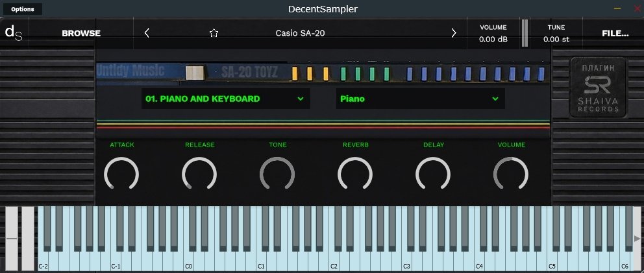Viewport: 644px width, 273px height.
Task: Click the VOLUME 0.00 dB value
Action: [493, 40]
